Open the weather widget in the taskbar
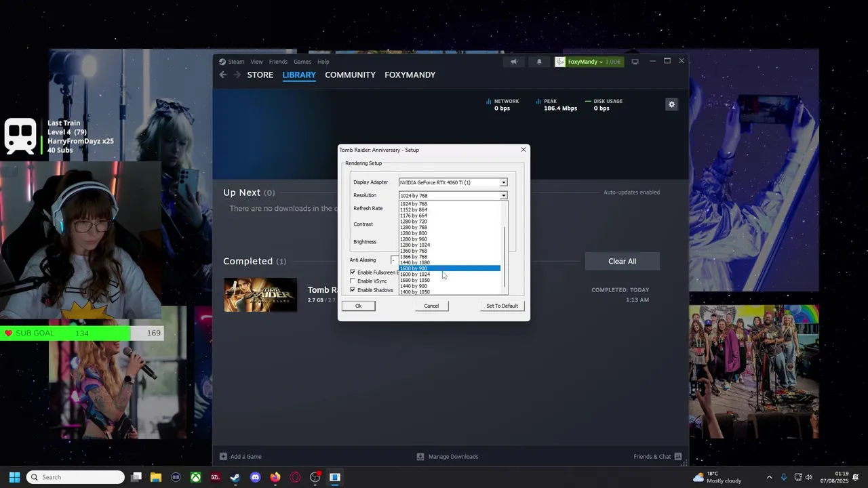Image resolution: width=868 pixels, height=488 pixels. pos(717,477)
